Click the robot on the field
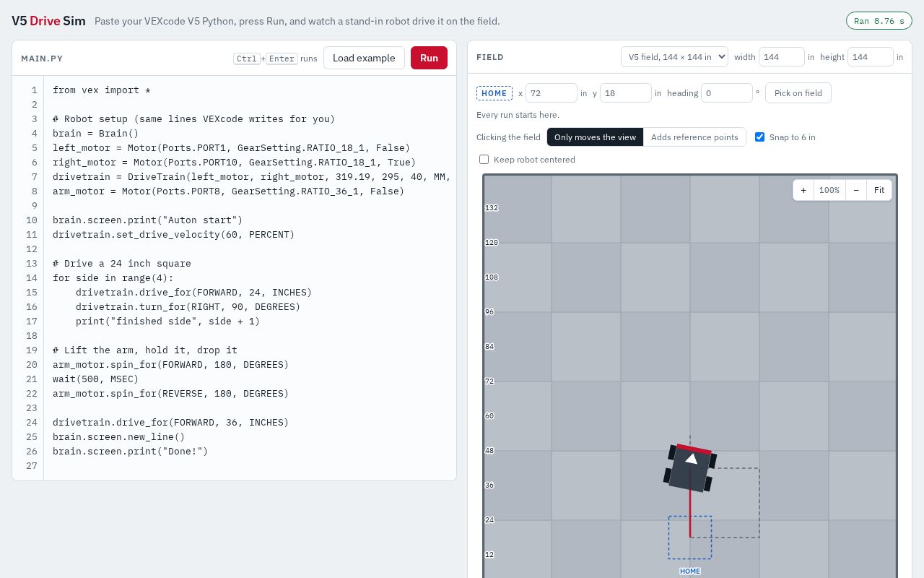 click(x=690, y=468)
